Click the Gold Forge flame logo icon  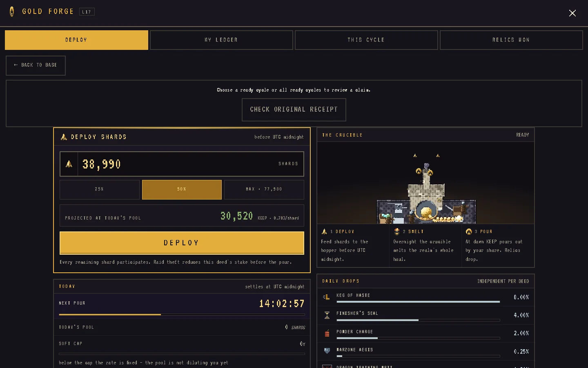click(12, 11)
